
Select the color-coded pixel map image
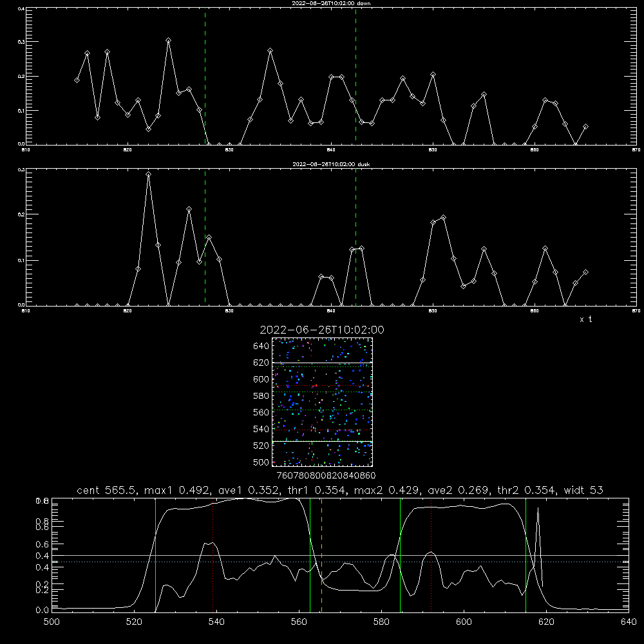[323, 402]
